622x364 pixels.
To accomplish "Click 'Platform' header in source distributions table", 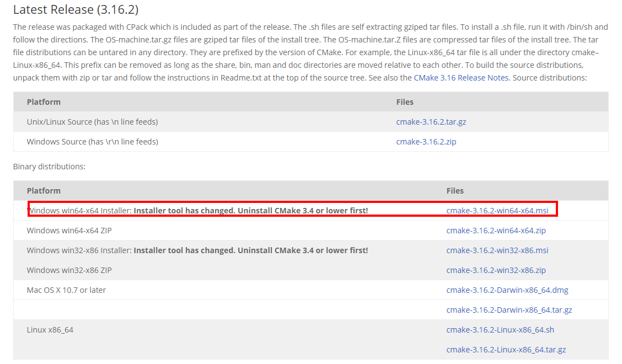I will pos(44,102).
